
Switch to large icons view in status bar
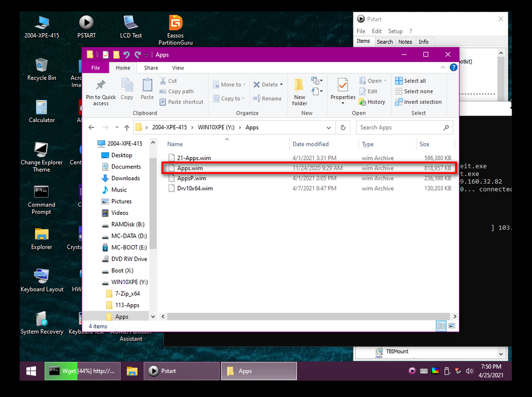click(452, 326)
